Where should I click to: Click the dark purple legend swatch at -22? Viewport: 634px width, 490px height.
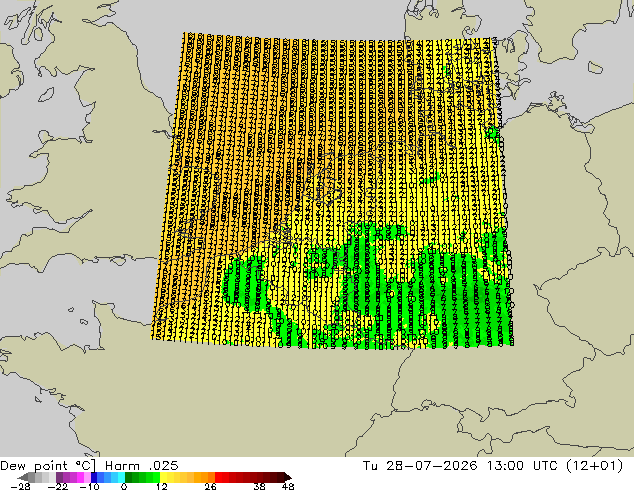click(x=59, y=477)
